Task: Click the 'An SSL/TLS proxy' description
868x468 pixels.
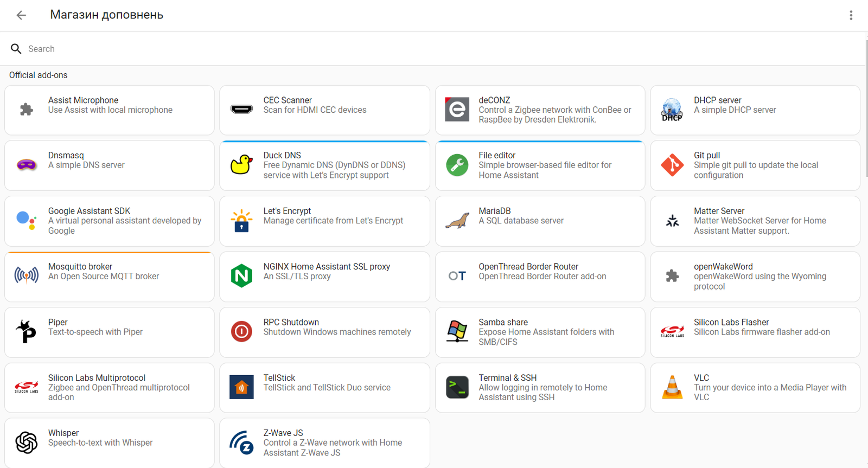Action: [297, 277]
